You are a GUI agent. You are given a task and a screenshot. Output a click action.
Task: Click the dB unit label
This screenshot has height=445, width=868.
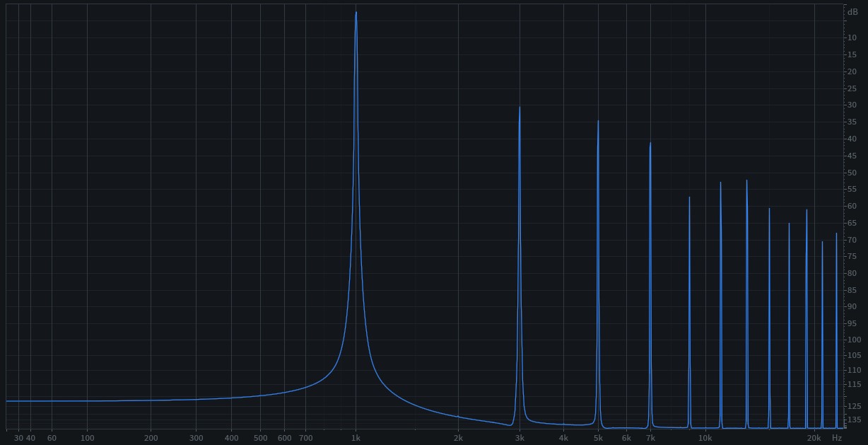click(x=852, y=12)
